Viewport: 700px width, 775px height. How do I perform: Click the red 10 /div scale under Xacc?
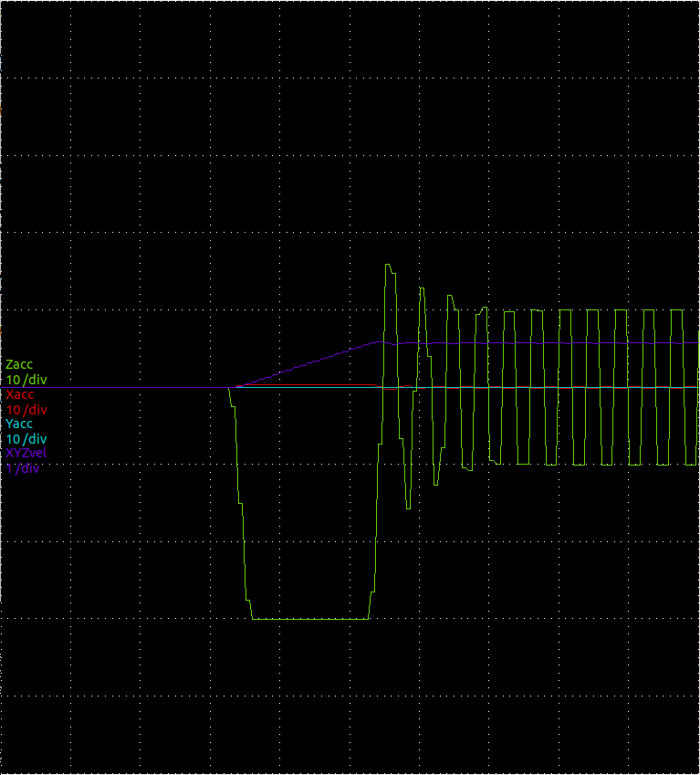pos(26,410)
